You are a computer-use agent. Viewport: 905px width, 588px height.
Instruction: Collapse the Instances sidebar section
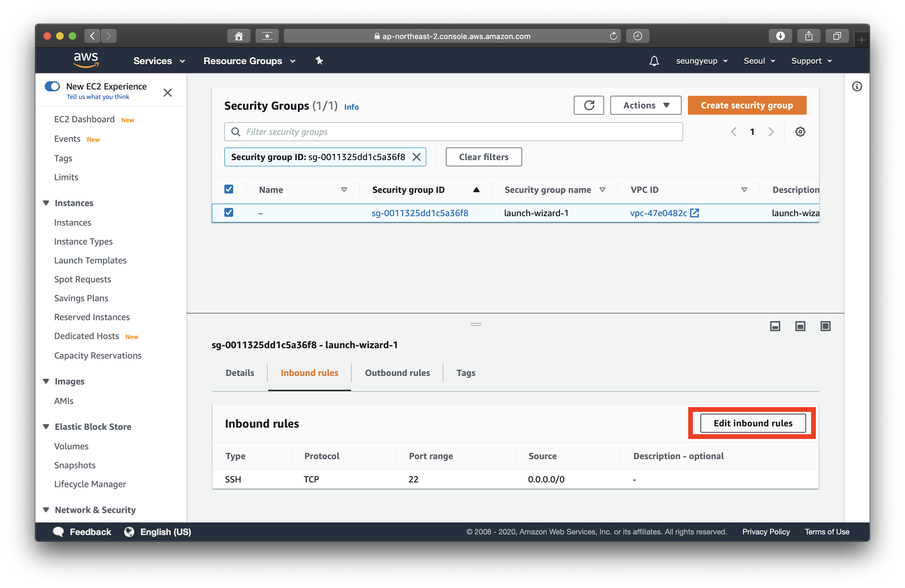tap(46, 203)
